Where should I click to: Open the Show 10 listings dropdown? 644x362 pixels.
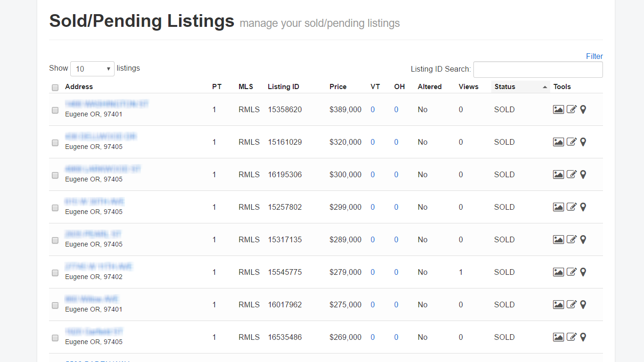pos(92,69)
